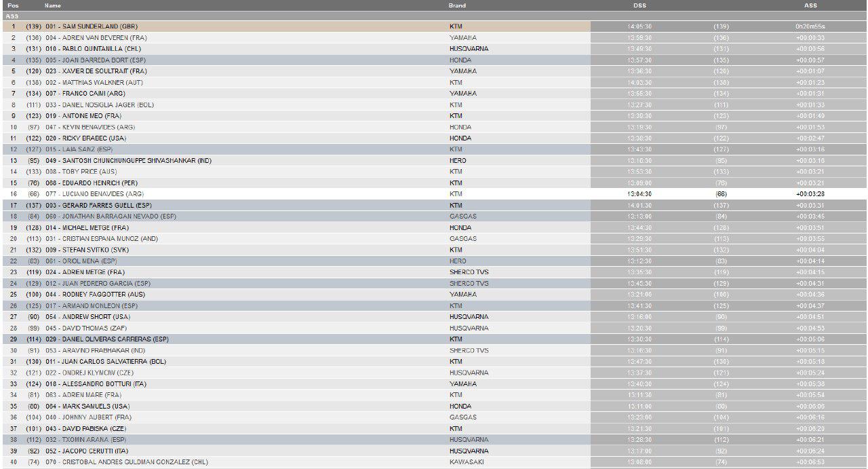Click HERO brand in Santosh's row
Image resolution: width=868 pixels, height=469 pixels.
click(458, 160)
